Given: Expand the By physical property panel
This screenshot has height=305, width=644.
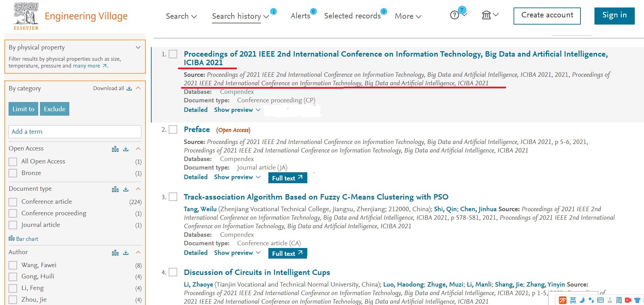Looking at the screenshot, I should (138, 47).
